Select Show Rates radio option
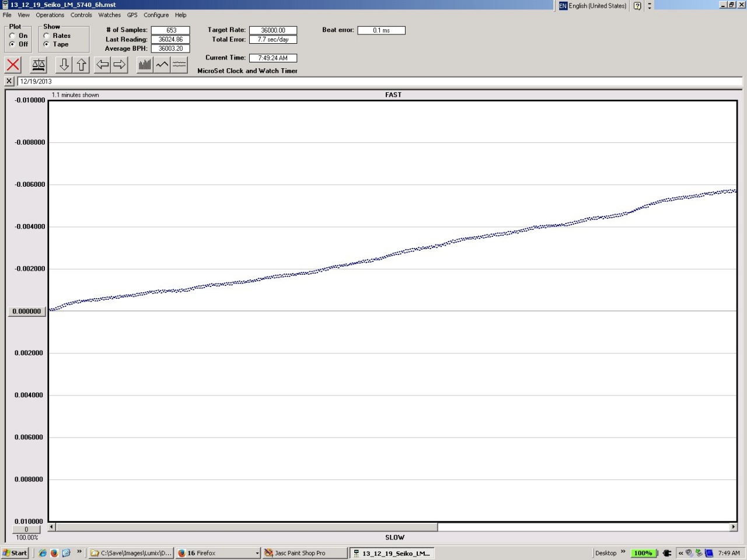Screen dimensions: 747x560 [x=47, y=36]
